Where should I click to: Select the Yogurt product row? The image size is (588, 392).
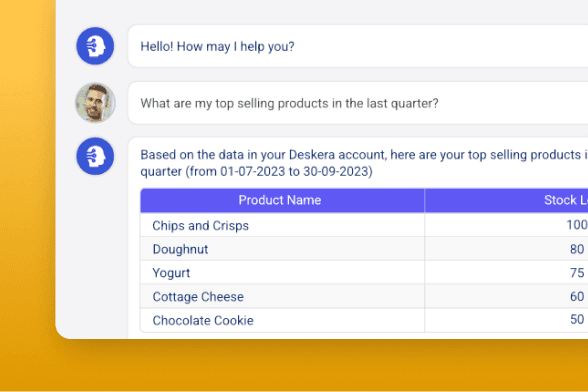364,272
